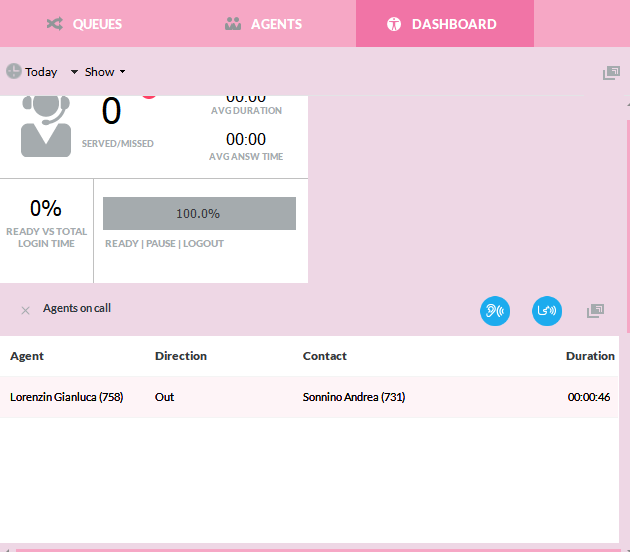Sort by Agent column header
This screenshot has width=630, height=552.
[27, 356]
